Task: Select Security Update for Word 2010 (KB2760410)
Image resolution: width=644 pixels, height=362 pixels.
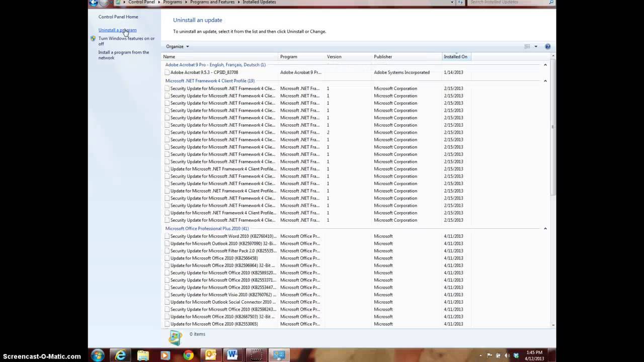Action: (x=223, y=236)
